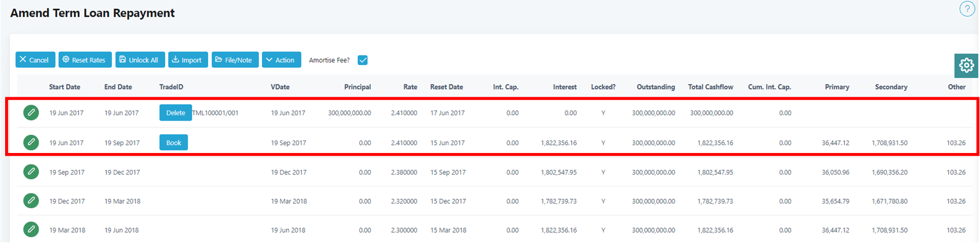Click Unlock All in the toolbar
Viewport: 980px width, 244px height.
pos(140,60)
